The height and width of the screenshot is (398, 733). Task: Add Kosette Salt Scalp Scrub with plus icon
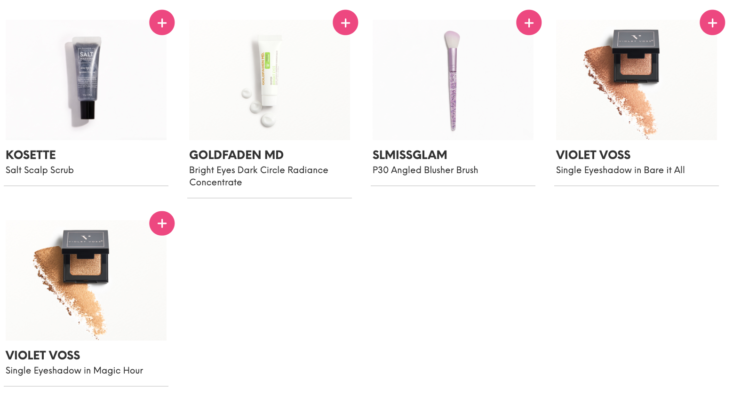pyautogui.click(x=162, y=22)
